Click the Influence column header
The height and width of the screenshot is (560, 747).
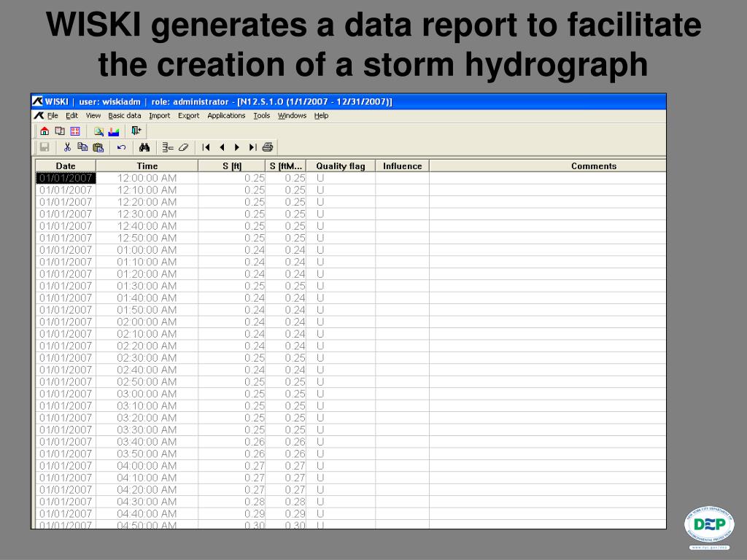tap(402, 166)
